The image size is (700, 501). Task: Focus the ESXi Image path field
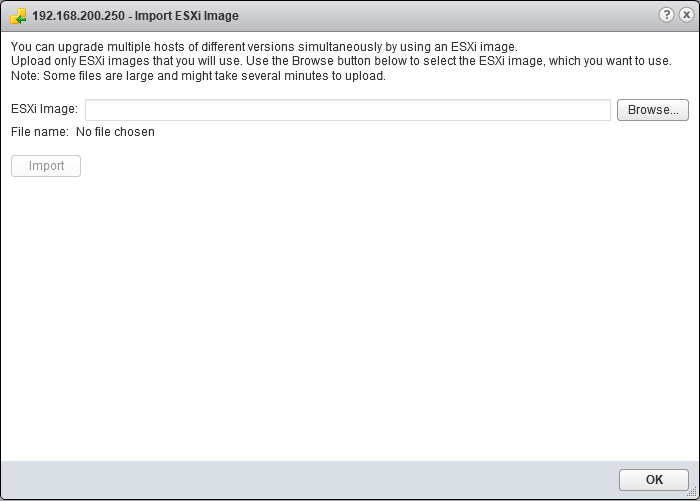347,110
